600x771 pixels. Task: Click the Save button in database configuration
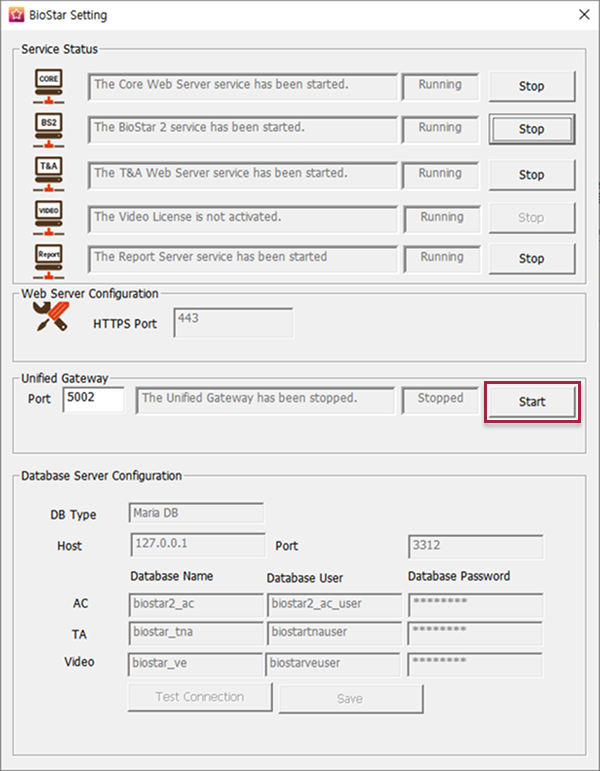click(351, 699)
